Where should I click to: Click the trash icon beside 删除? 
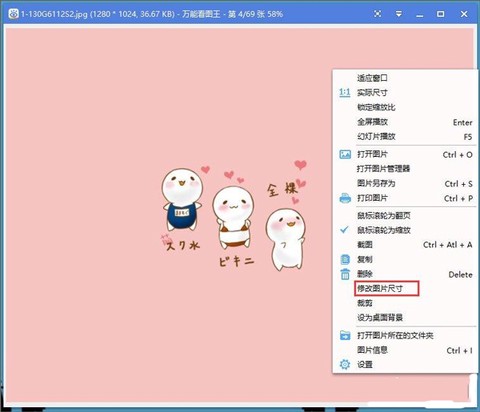pyautogui.click(x=345, y=274)
